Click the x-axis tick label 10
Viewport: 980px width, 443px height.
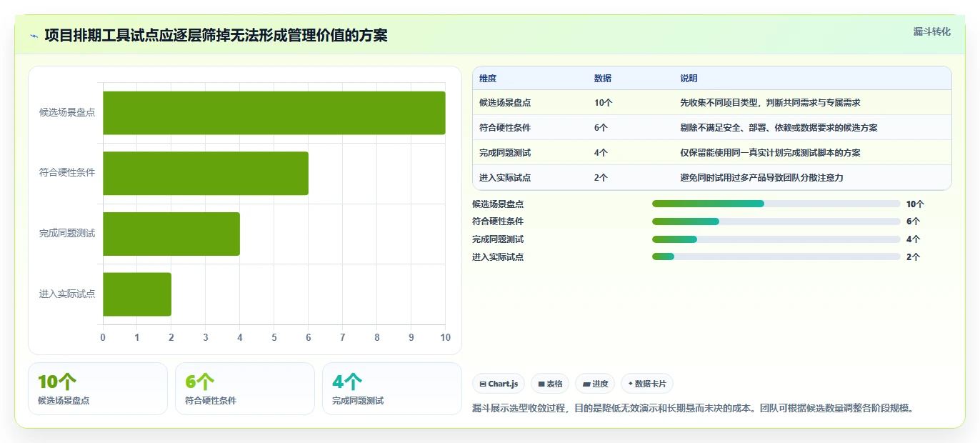tap(446, 337)
